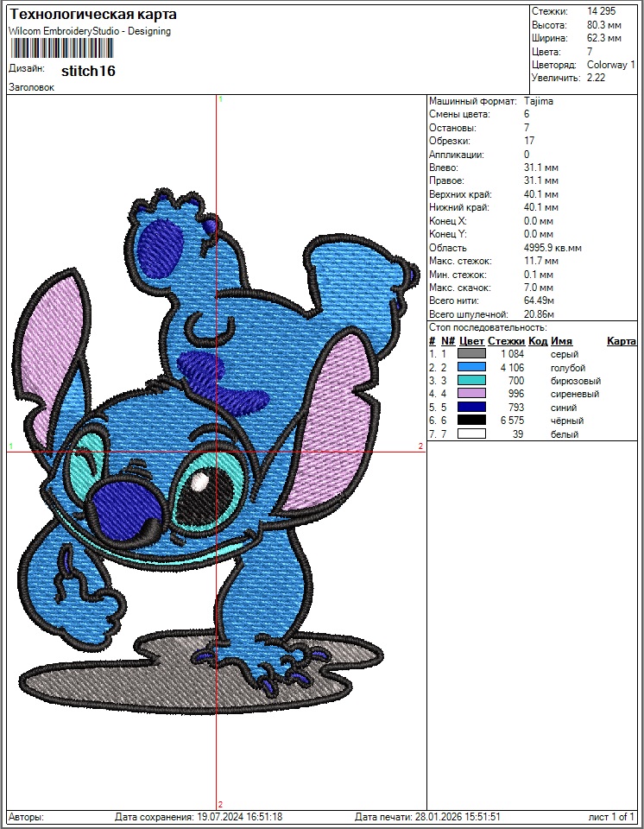
Task: Click the 'Код' column header
Action: click(538, 341)
